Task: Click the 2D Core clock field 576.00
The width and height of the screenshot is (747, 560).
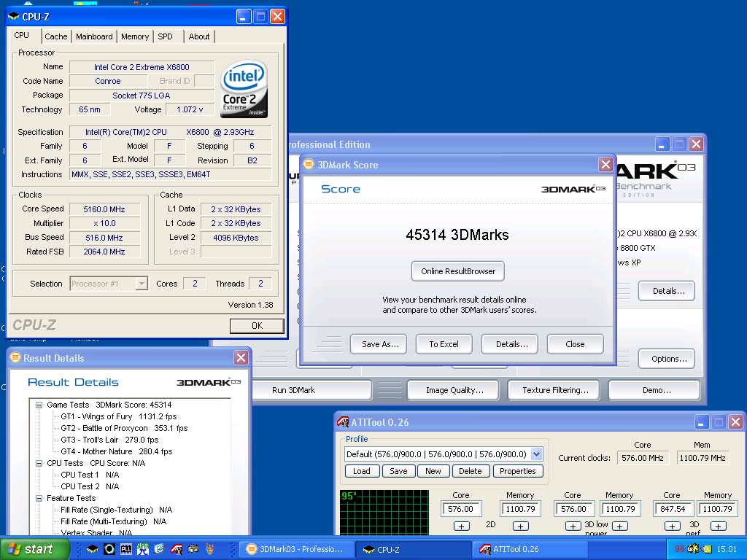Action: pyautogui.click(x=462, y=508)
